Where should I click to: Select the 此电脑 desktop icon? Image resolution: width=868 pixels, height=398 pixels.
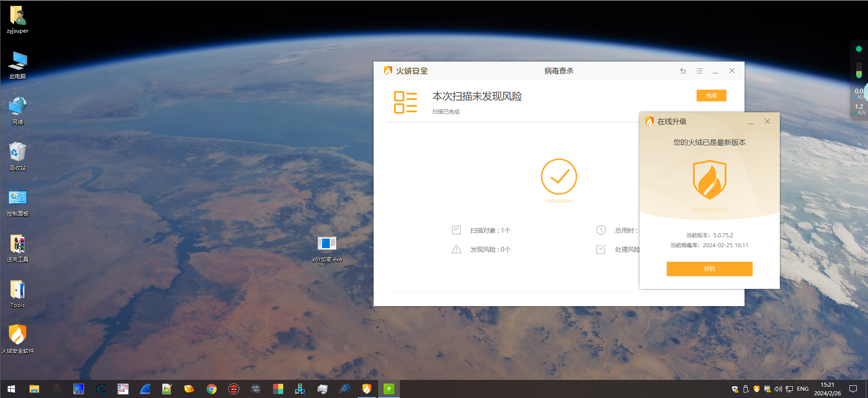pyautogui.click(x=18, y=66)
